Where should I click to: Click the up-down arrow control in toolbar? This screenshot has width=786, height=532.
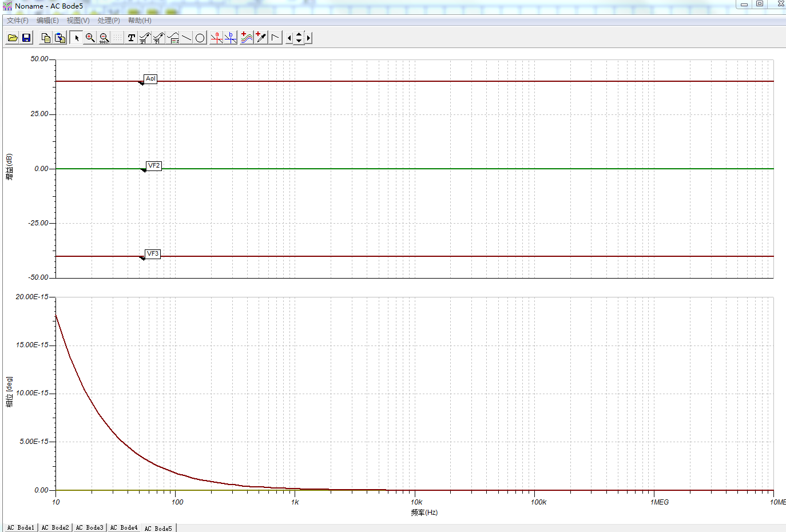click(299, 38)
